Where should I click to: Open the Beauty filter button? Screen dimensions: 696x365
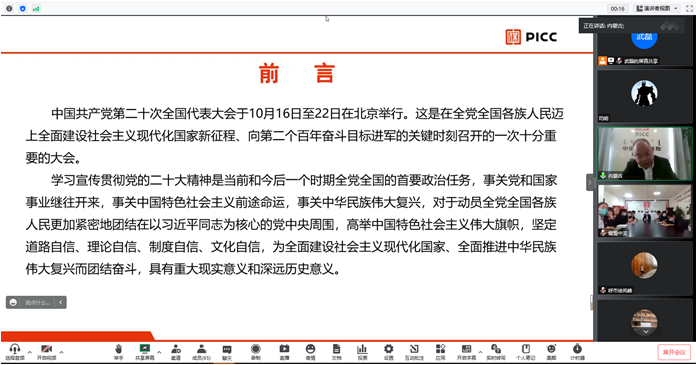pyautogui.click(x=551, y=352)
